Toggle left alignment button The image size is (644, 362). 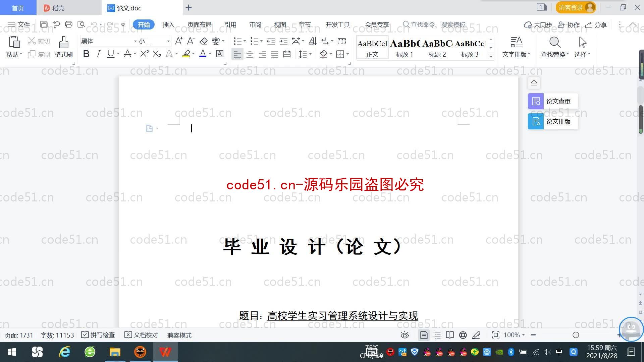pos(237,54)
